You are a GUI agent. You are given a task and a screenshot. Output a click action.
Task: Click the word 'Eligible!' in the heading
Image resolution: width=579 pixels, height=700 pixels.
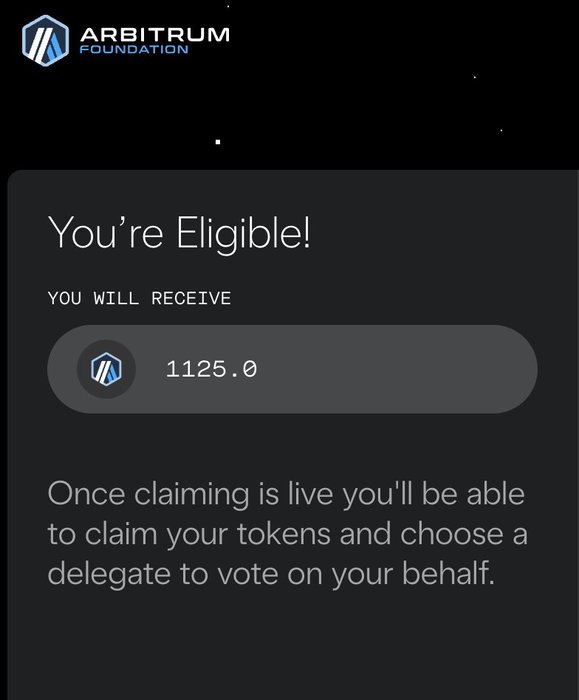click(243, 234)
